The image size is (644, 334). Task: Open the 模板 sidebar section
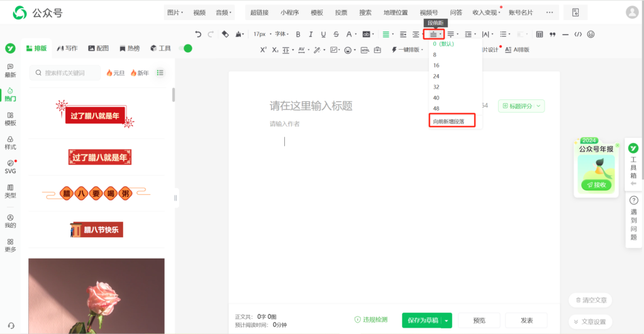point(10,119)
